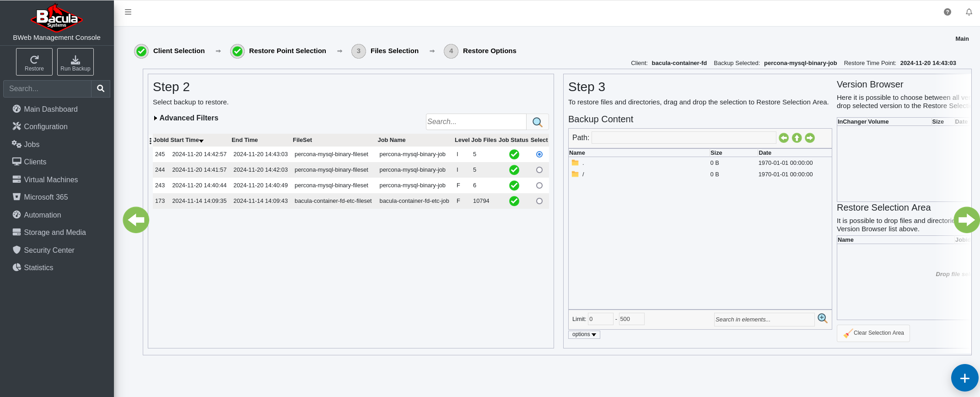Open the help question mark icon
This screenshot has height=397, width=980.
948,12
